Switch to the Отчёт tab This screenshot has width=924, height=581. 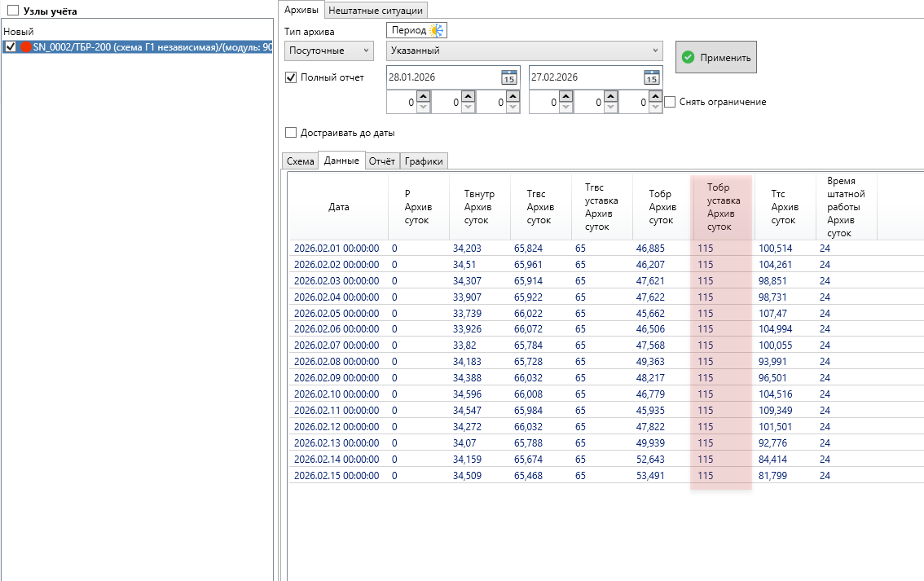click(382, 161)
